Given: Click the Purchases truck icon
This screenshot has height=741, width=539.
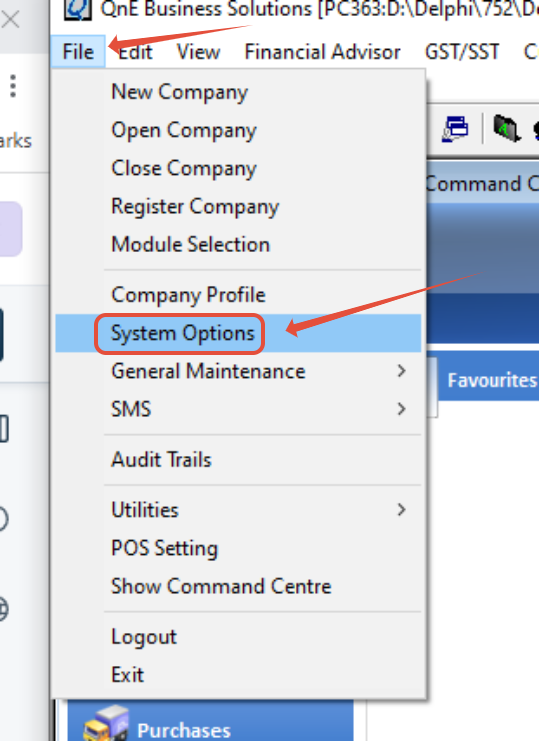Looking at the screenshot, I should pos(106,723).
